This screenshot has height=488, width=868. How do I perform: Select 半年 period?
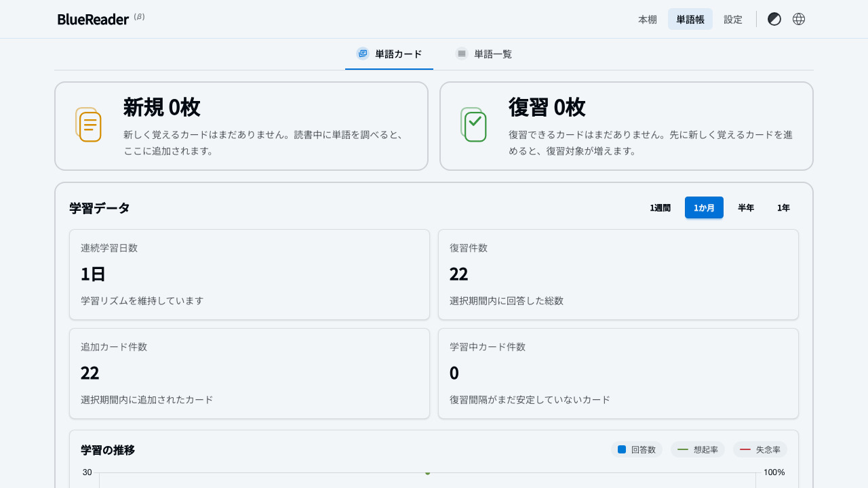(746, 208)
